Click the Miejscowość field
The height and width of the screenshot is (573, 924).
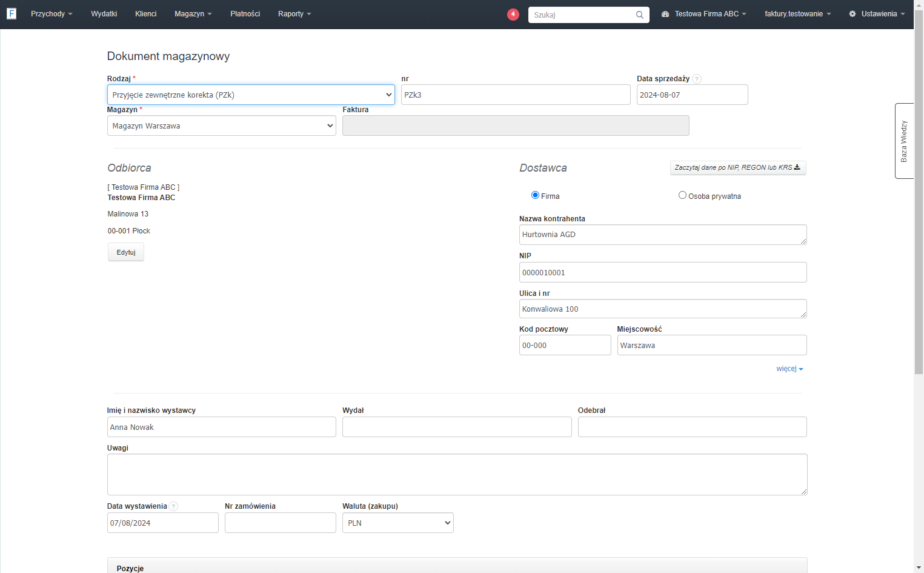coord(712,345)
